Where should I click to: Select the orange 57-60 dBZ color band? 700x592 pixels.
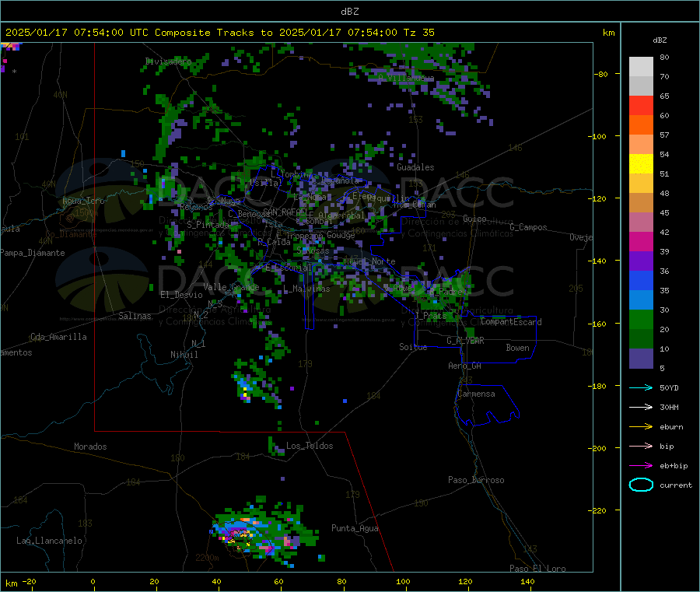641,125
